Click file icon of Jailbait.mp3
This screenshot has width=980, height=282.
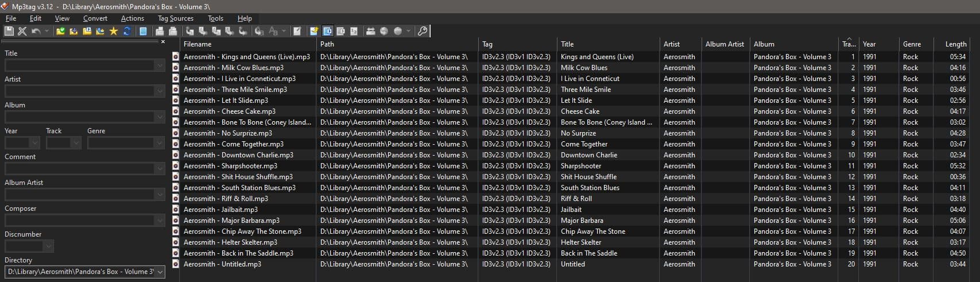click(x=176, y=210)
